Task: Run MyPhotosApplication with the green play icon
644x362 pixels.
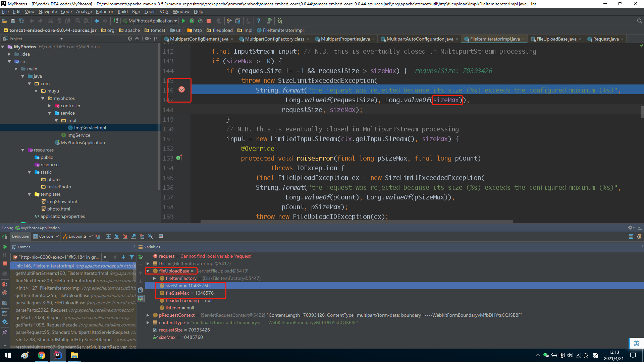Action: [x=183, y=21]
